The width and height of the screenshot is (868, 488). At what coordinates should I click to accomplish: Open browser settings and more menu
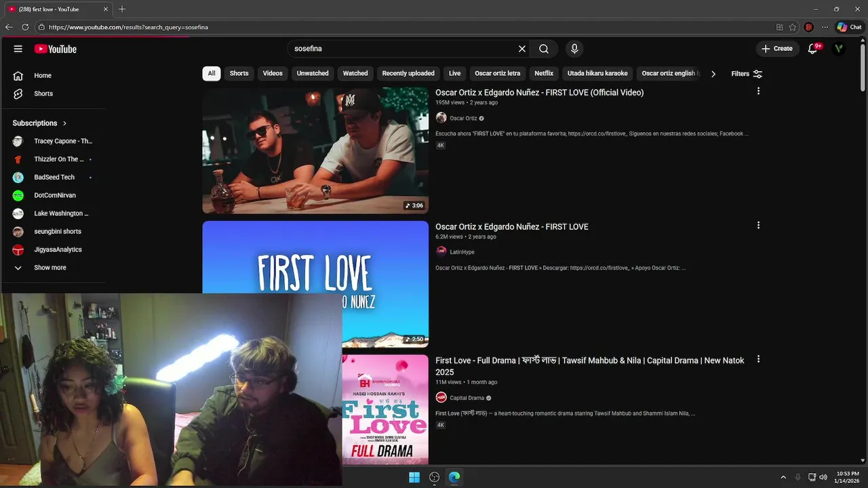click(x=825, y=27)
